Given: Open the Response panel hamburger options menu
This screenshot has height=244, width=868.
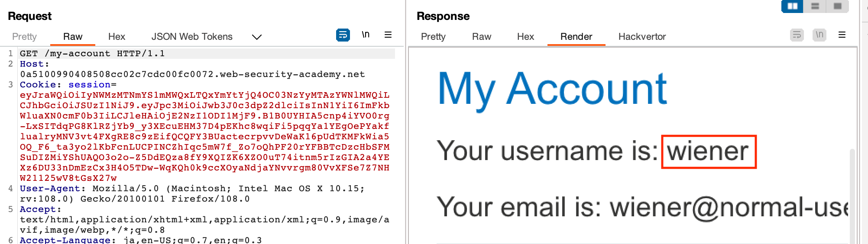Looking at the screenshot, I should tap(842, 35).
